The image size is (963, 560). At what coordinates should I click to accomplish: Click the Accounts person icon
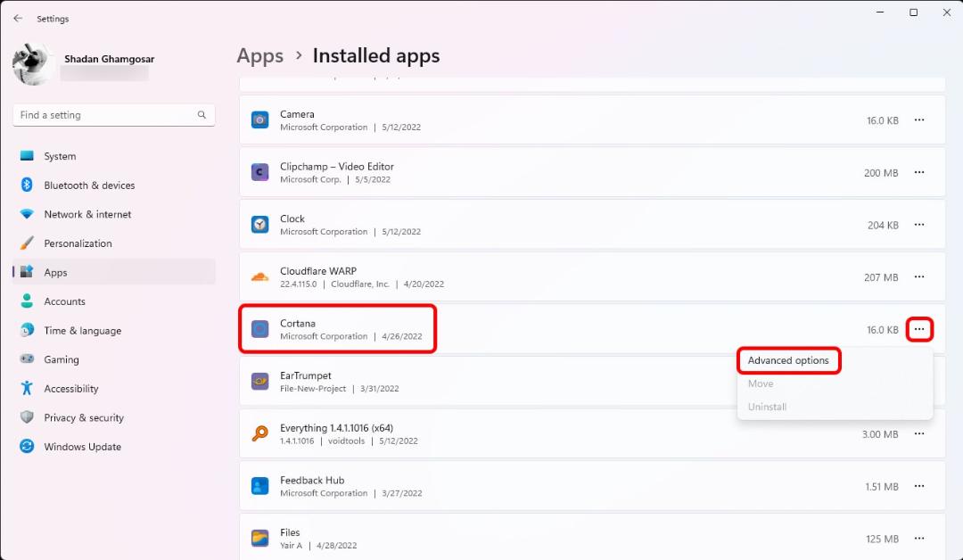(27, 301)
